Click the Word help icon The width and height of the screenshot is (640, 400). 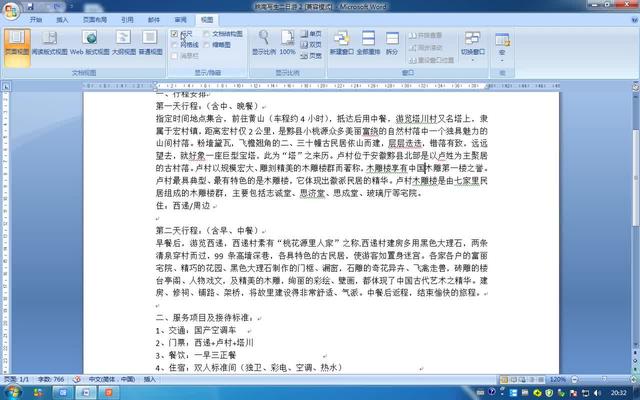[635, 20]
